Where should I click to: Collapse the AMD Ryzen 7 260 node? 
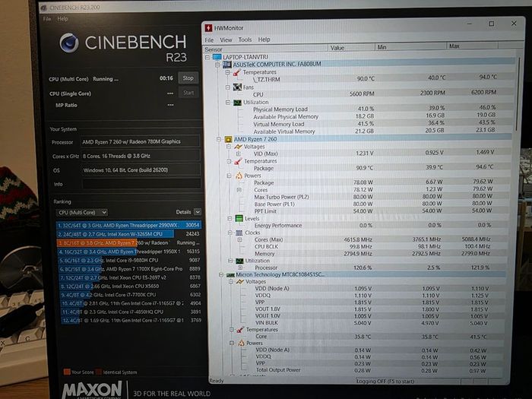coord(219,139)
